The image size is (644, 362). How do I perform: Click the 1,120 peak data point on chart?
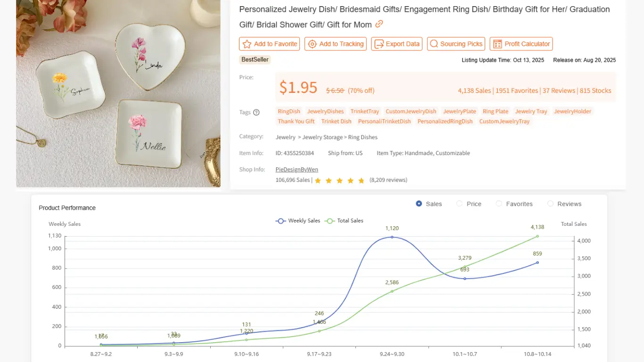392,237
